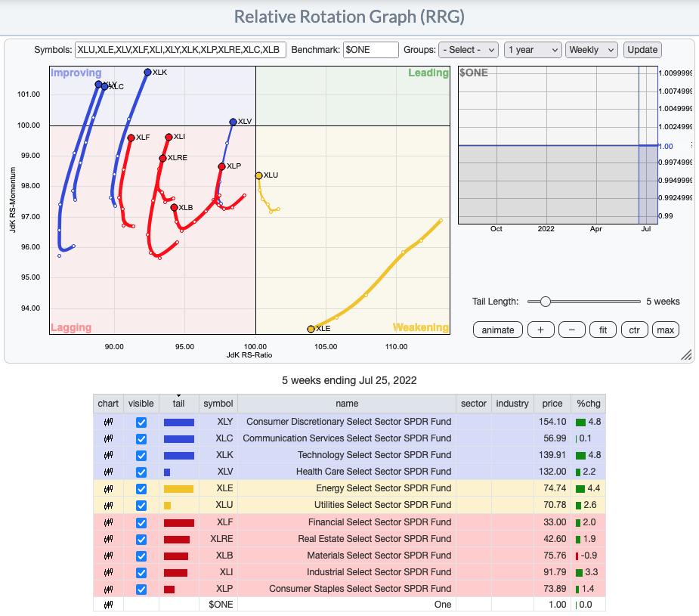
Task: Sort table by tail column
Action: point(179,404)
